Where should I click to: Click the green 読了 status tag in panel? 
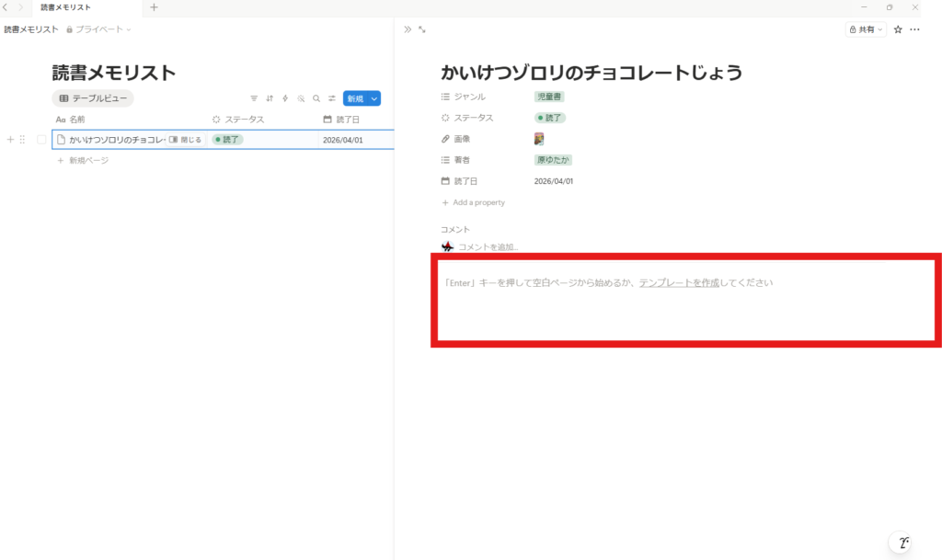click(x=550, y=118)
